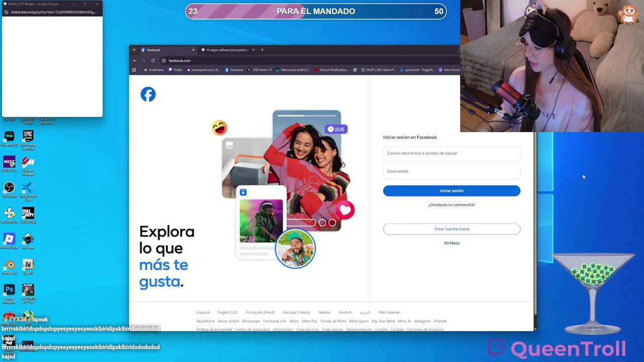
Task: Select English (US) language link
Action: 227,312
